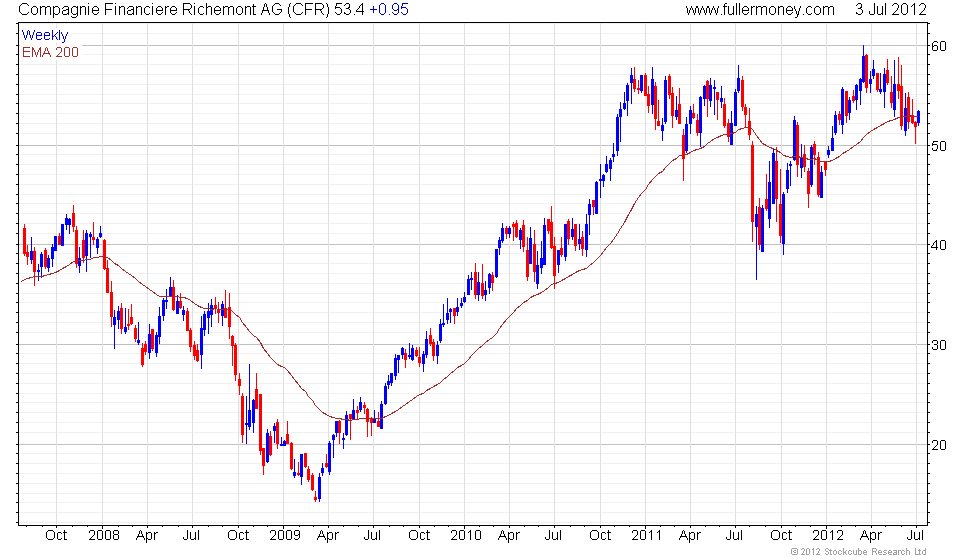
Task: Click the '© 2012 Stockcube Research Ltd' copyright text
Action: [x=859, y=552]
